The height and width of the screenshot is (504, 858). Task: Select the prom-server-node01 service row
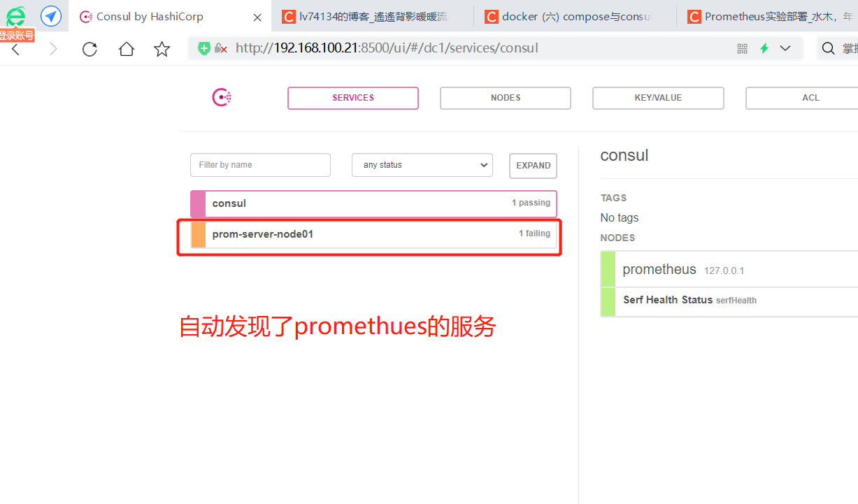(373, 234)
